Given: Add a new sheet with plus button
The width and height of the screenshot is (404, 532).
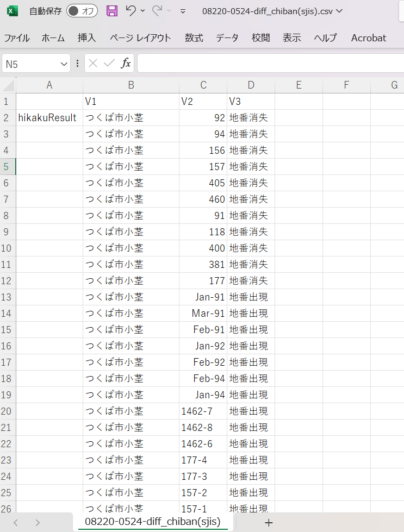Looking at the screenshot, I should click(x=269, y=523).
